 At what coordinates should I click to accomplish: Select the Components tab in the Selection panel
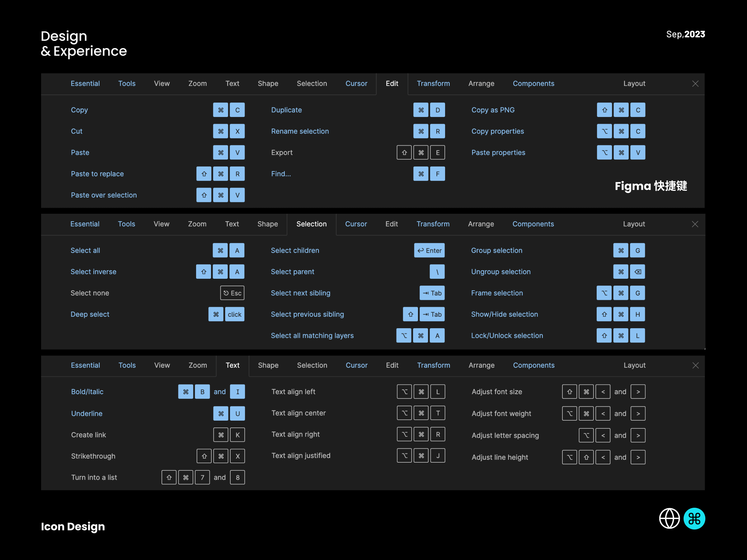[533, 224]
